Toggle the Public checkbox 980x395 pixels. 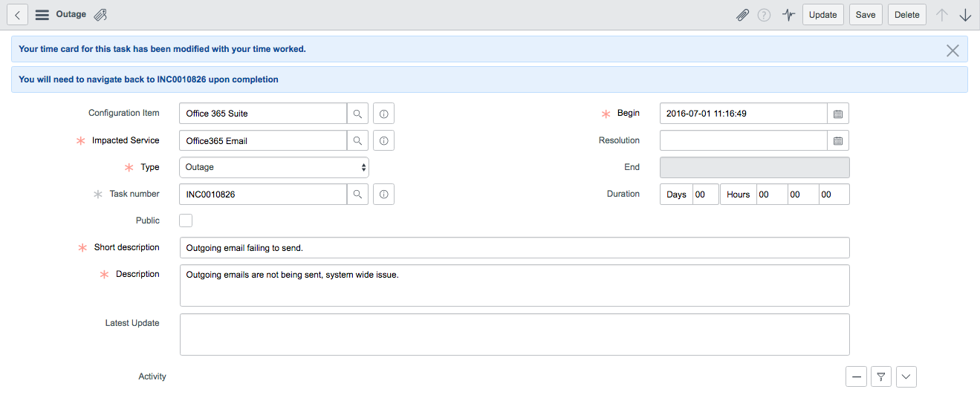[186, 221]
